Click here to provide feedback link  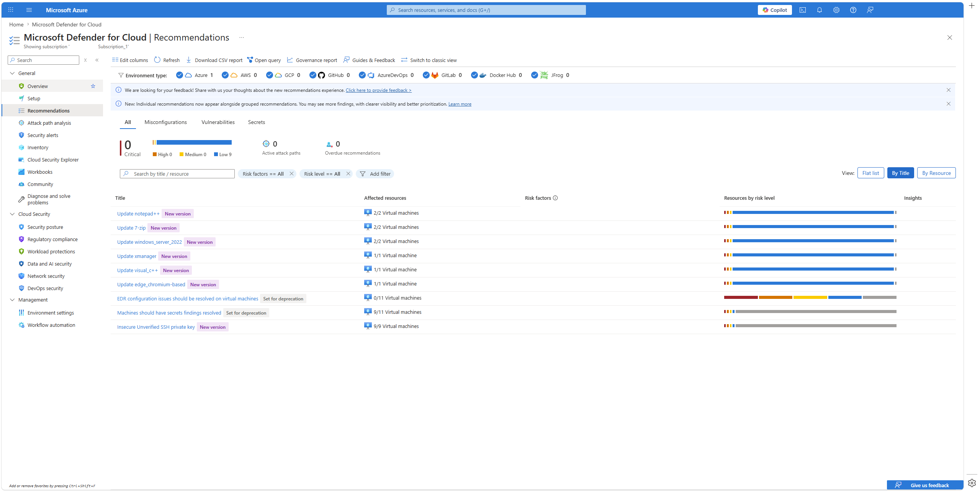click(379, 90)
